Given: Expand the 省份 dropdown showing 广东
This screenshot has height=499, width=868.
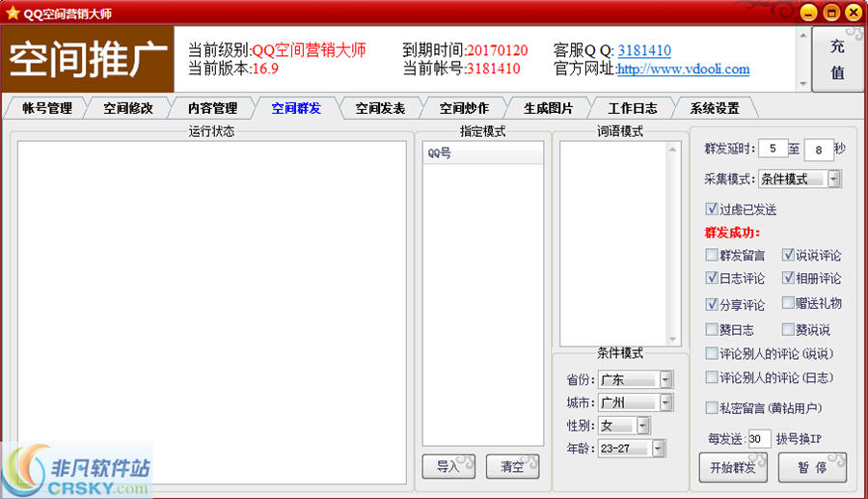Looking at the screenshot, I should coord(666,379).
